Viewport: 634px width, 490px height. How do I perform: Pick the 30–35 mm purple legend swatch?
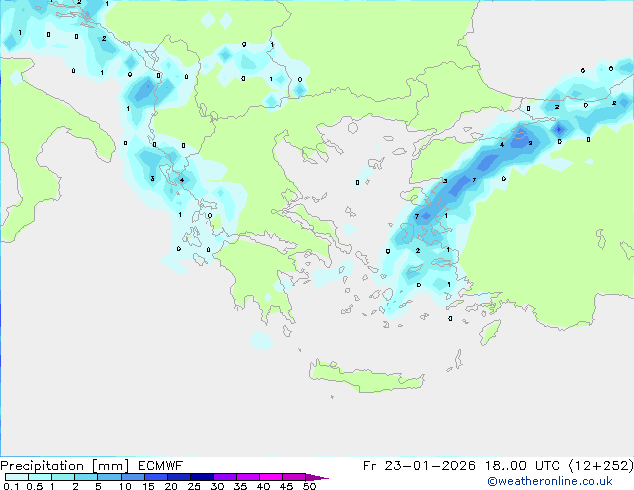pyautogui.click(x=225, y=477)
